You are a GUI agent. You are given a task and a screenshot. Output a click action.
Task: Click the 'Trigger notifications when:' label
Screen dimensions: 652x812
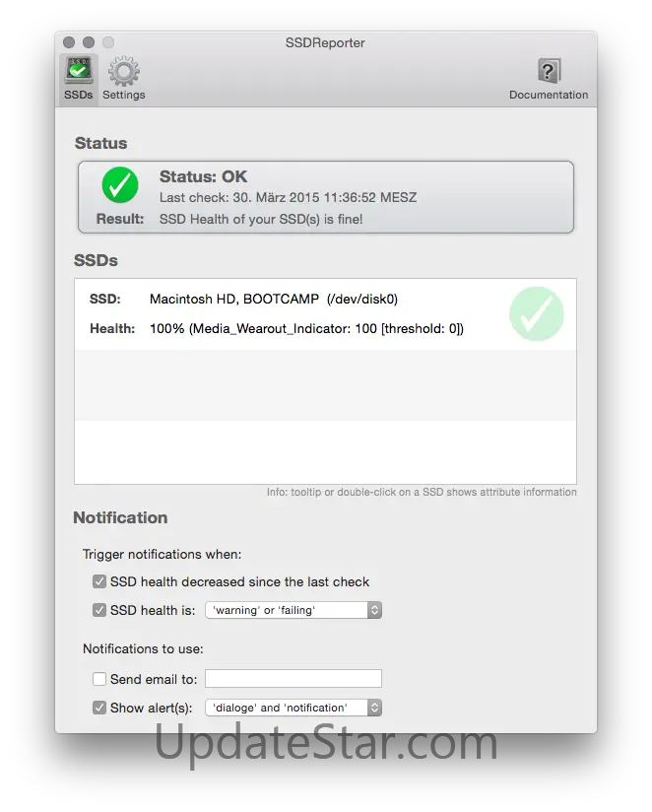[x=162, y=554]
